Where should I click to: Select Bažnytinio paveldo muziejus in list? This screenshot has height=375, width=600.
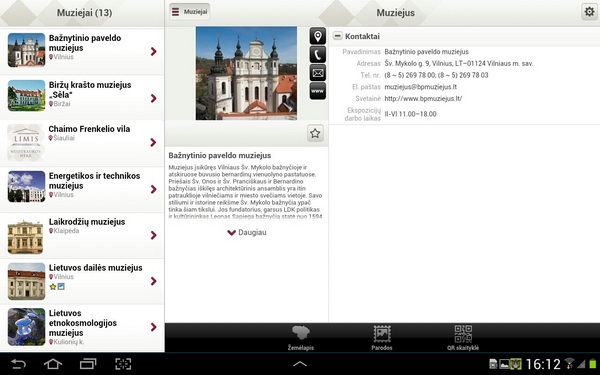tap(82, 51)
